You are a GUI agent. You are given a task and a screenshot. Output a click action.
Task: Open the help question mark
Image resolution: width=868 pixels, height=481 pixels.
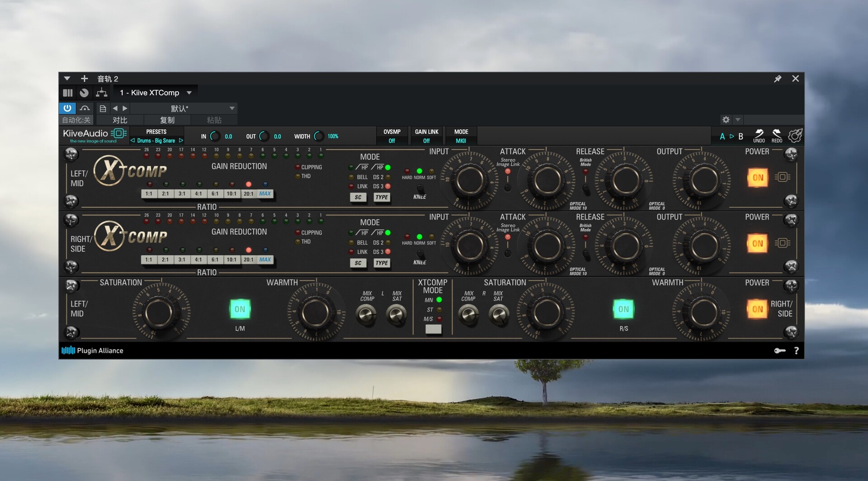[797, 351]
